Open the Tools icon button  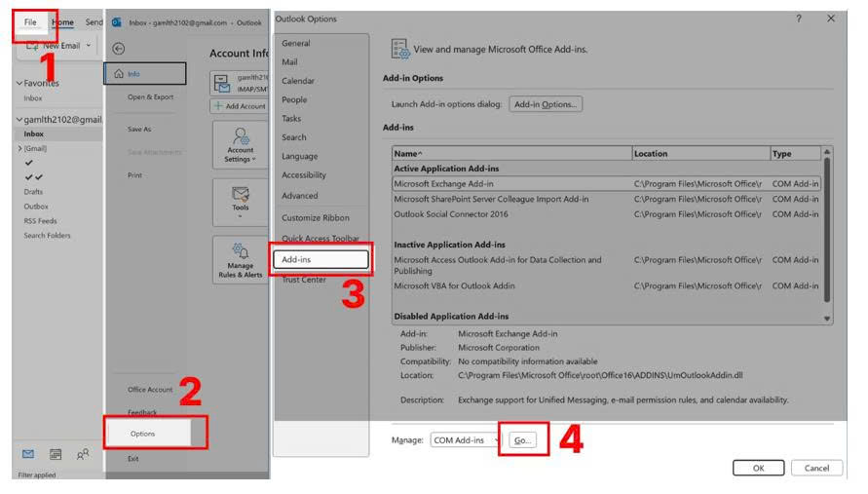click(241, 202)
